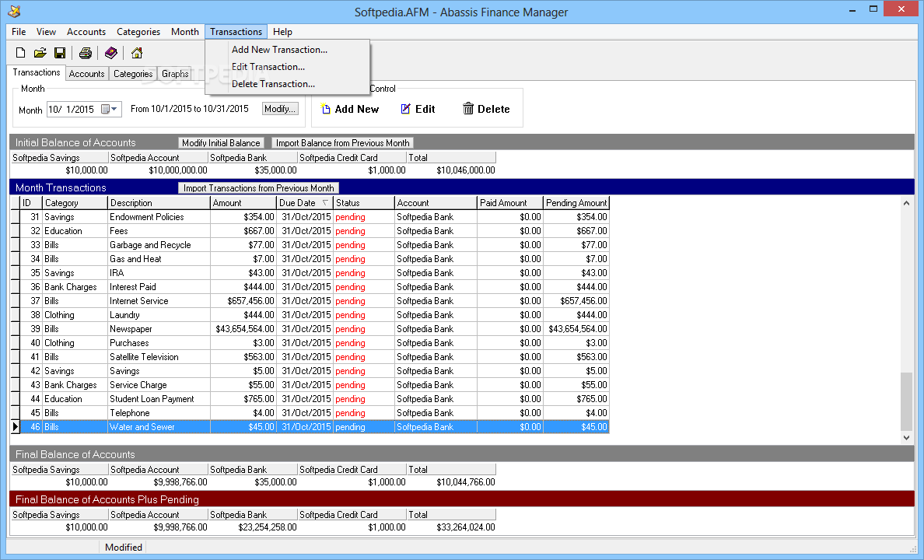Choose Delete Transaction menu entry
This screenshot has width=924, height=560.
click(x=273, y=84)
